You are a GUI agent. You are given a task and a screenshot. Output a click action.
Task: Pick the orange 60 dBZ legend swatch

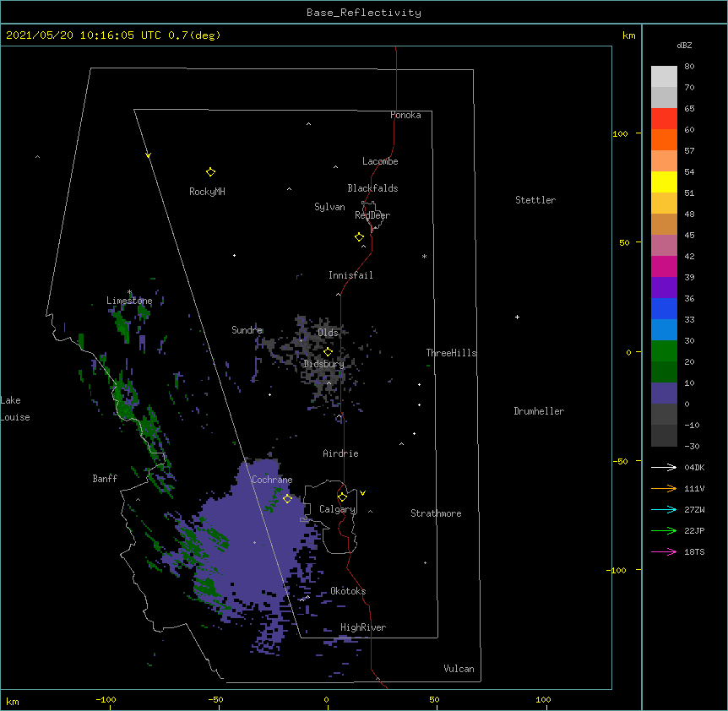[664, 139]
